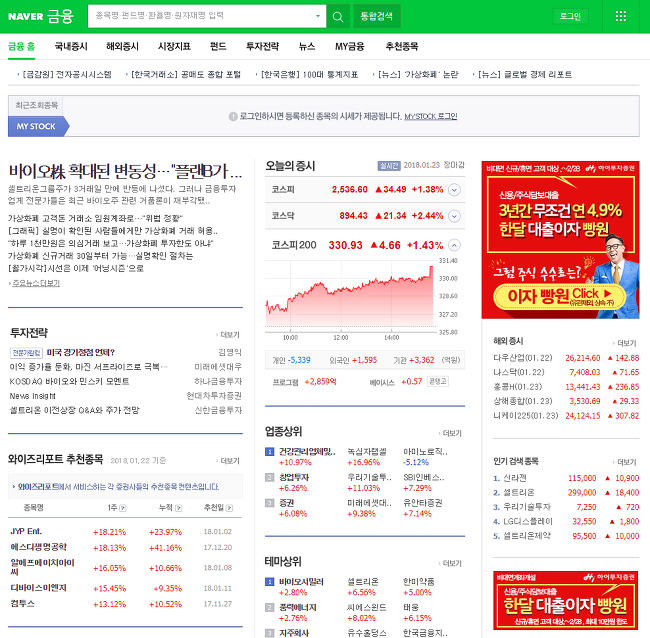
Task: Select the 최근조회종목 tab
Action: coord(36,105)
